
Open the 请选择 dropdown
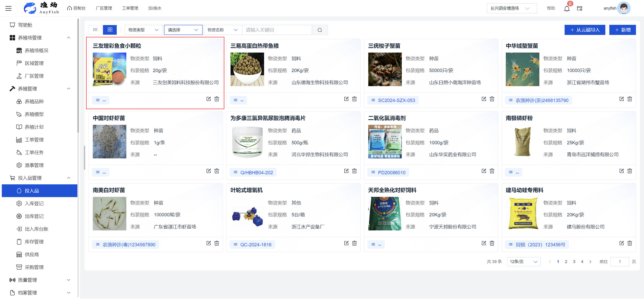183,30
